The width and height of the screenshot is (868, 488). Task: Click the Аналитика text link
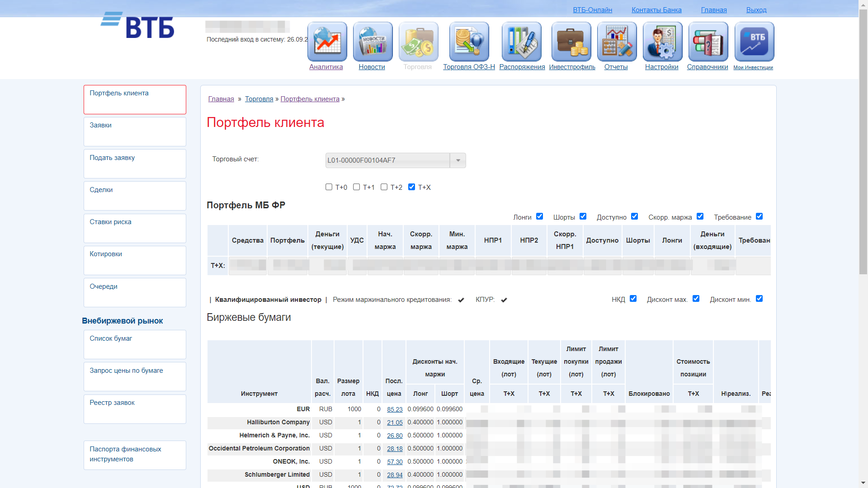(x=326, y=67)
